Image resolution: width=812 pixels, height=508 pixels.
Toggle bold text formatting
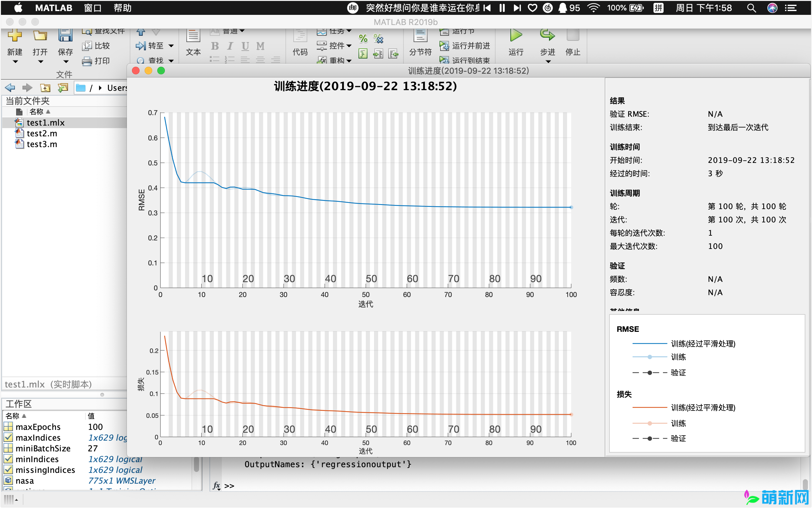point(215,46)
